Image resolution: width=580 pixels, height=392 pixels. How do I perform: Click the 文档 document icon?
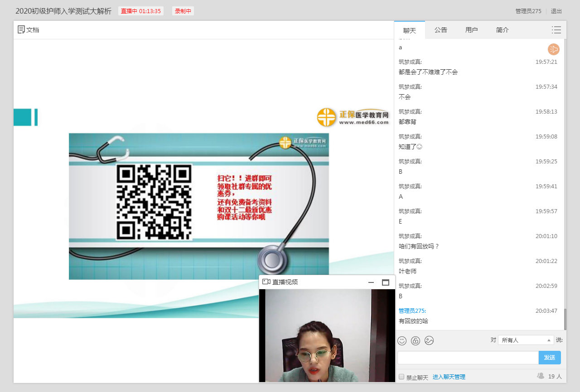pyautogui.click(x=21, y=30)
